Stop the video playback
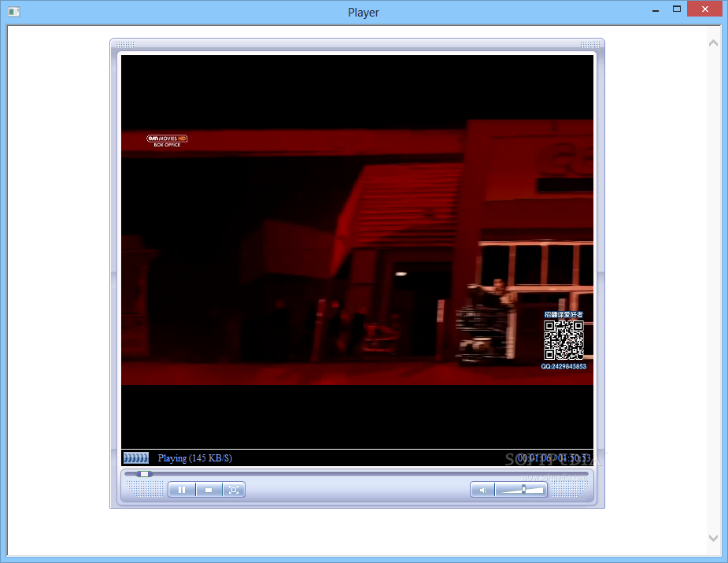Viewport: 728px width, 563px height. click(x=209, y=490)
